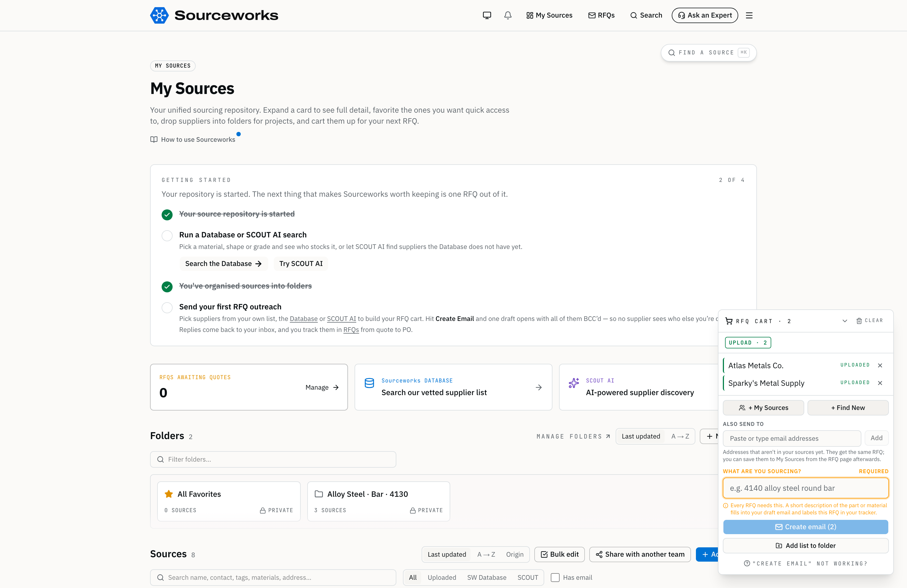Click the SCOUT AI sparkle icon
The width and height of the screenshot is (907, 588).
pyautogui.click(x=574, y=383)
